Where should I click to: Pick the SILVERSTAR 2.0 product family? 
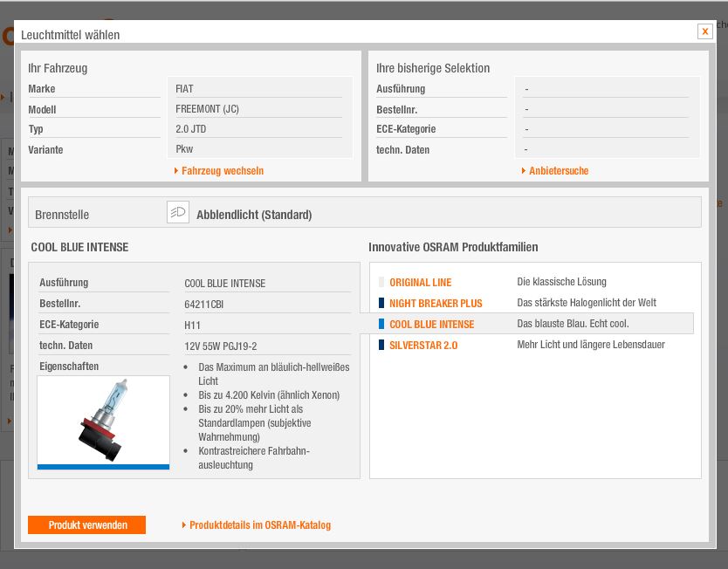point(423,346)
